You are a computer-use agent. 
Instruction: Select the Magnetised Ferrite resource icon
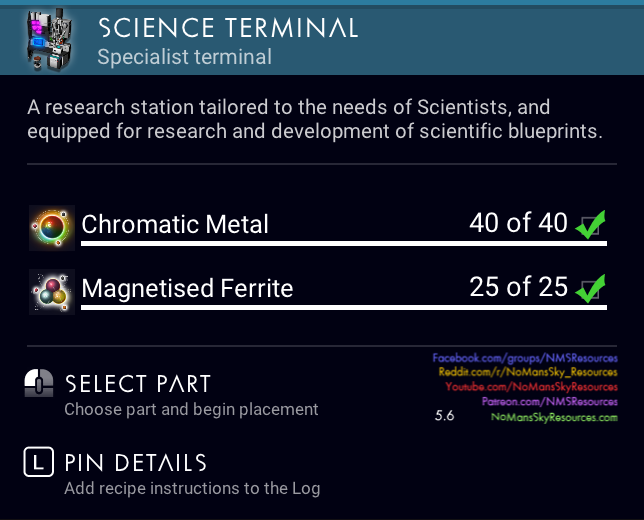pyautogui.click(x=52, y=292)
